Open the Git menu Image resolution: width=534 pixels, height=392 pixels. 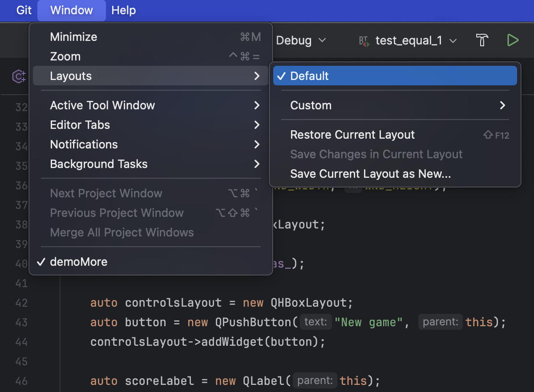click(24, 10)
